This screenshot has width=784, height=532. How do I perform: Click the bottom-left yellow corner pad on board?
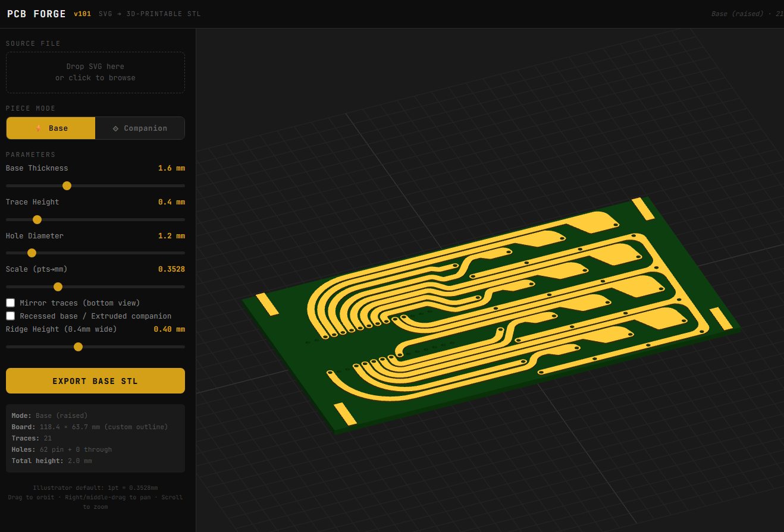click(345, 414)
